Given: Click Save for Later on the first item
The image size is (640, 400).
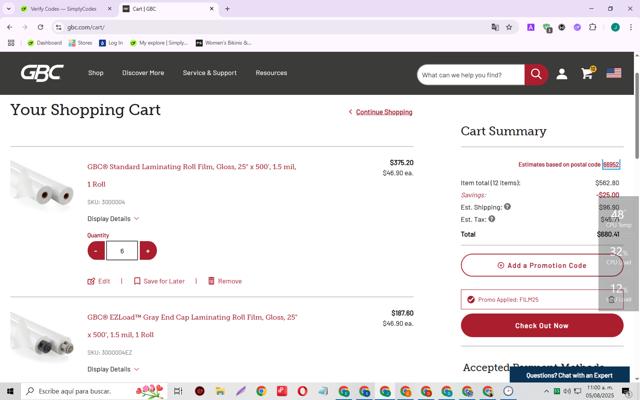Looking at the screenshot, I should click(159, 281).
